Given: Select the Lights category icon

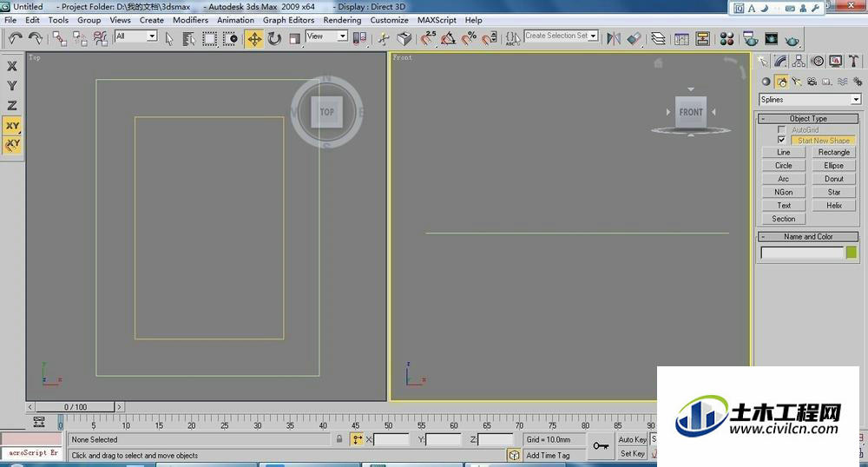Looking at the screenshot, I should pos(797,82).
